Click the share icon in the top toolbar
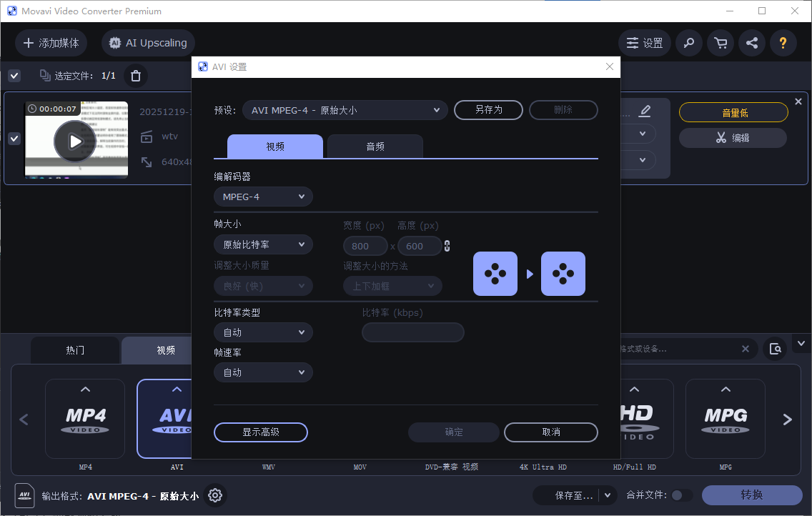Viewport: 812px width, 516px height. click(x=751, y=43)
